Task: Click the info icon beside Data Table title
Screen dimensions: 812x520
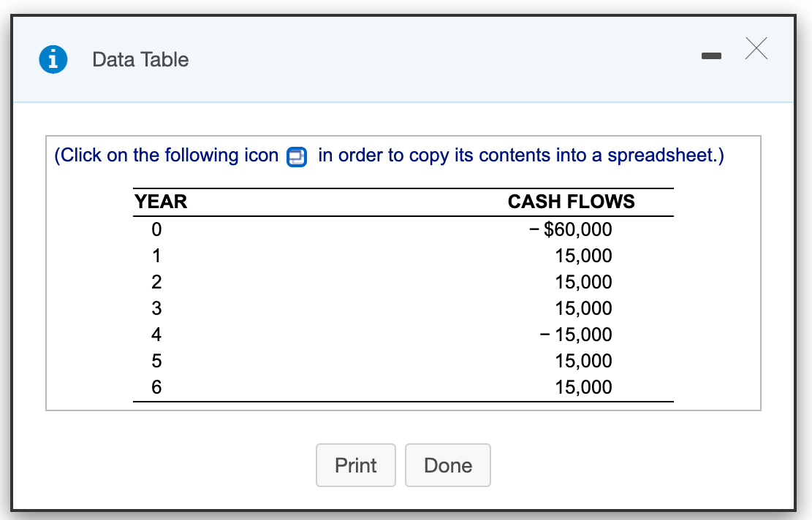Action: coord(52,59)
